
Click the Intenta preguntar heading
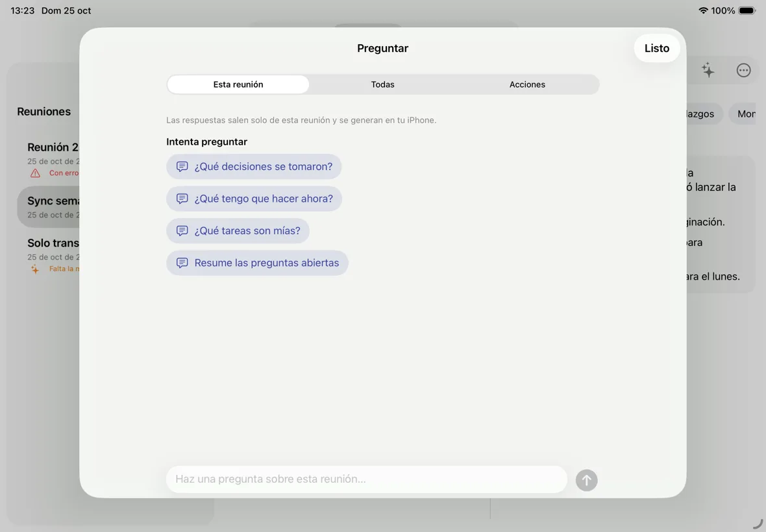206,141
